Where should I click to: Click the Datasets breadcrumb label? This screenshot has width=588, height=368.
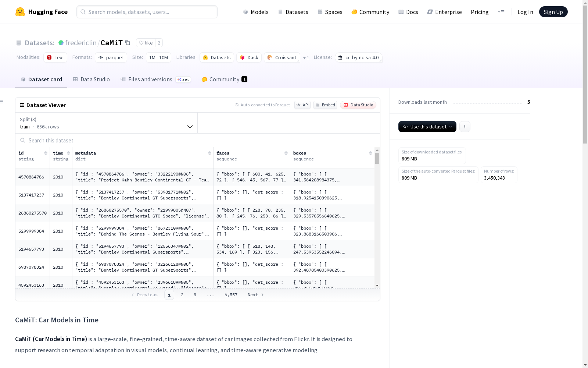point(39,43)
